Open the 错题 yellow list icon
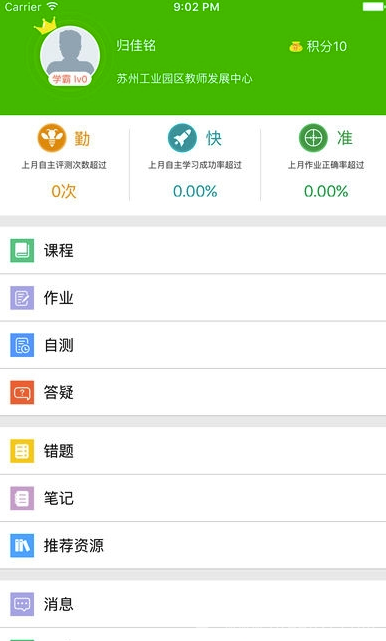This screenshot has width=386, height=641. pyautogui.click(x=22, y=451)
